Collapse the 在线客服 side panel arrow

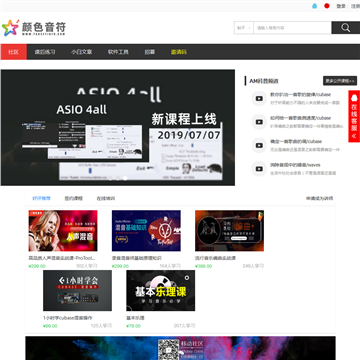click(x=354, y=136)
